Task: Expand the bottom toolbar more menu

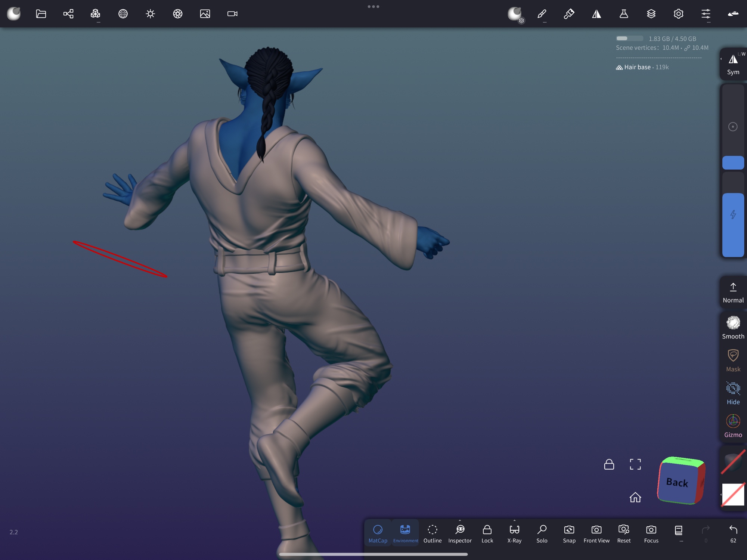Action: click(x=679, y=533)
